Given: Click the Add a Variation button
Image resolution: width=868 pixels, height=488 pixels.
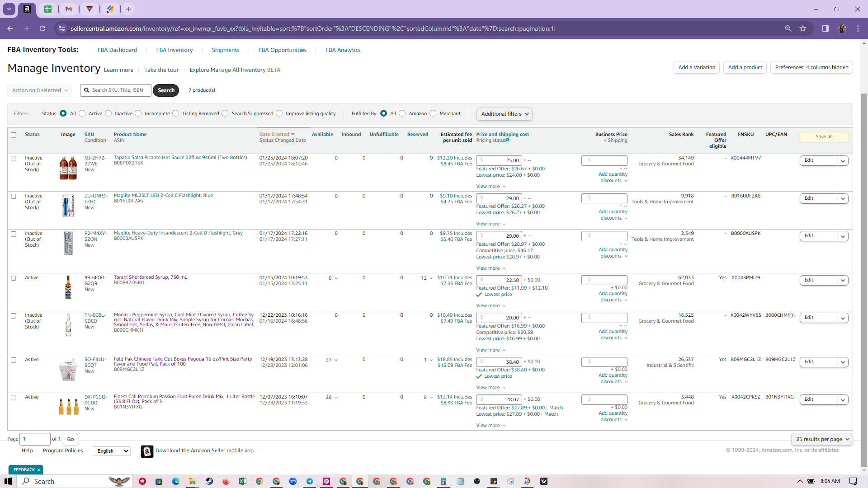Looking at the screenshot, I should point(697,67).
